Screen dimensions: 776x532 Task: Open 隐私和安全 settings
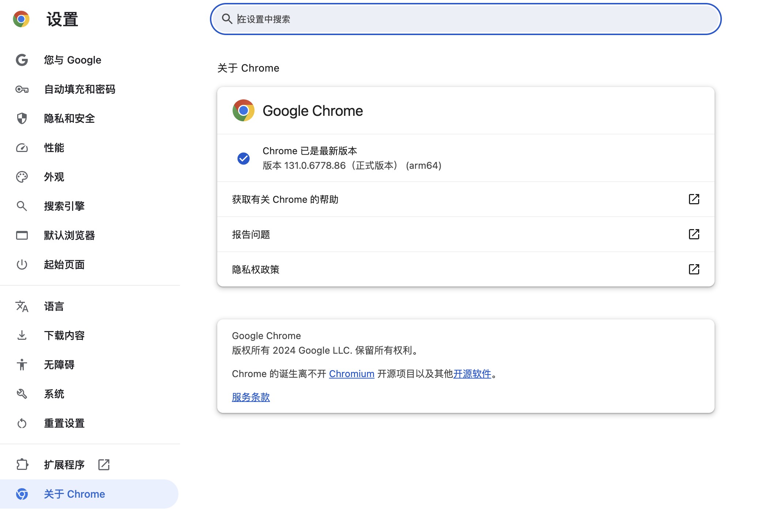89,118
